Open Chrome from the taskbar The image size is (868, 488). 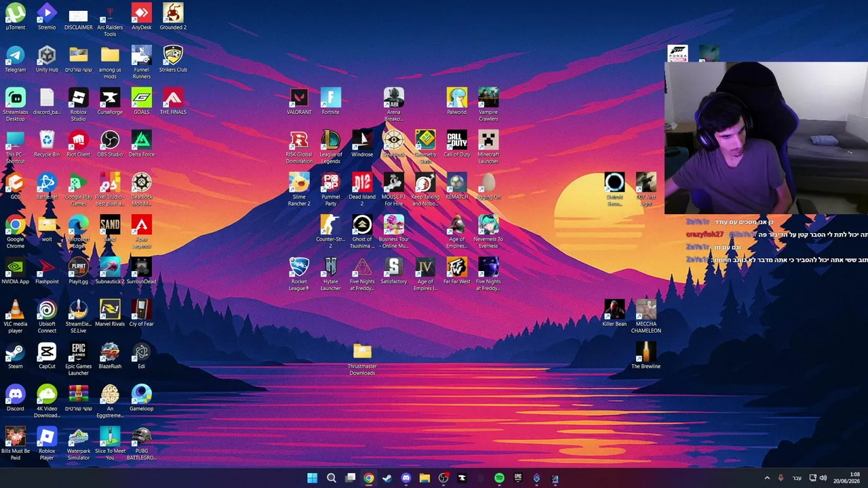(368, 479)
